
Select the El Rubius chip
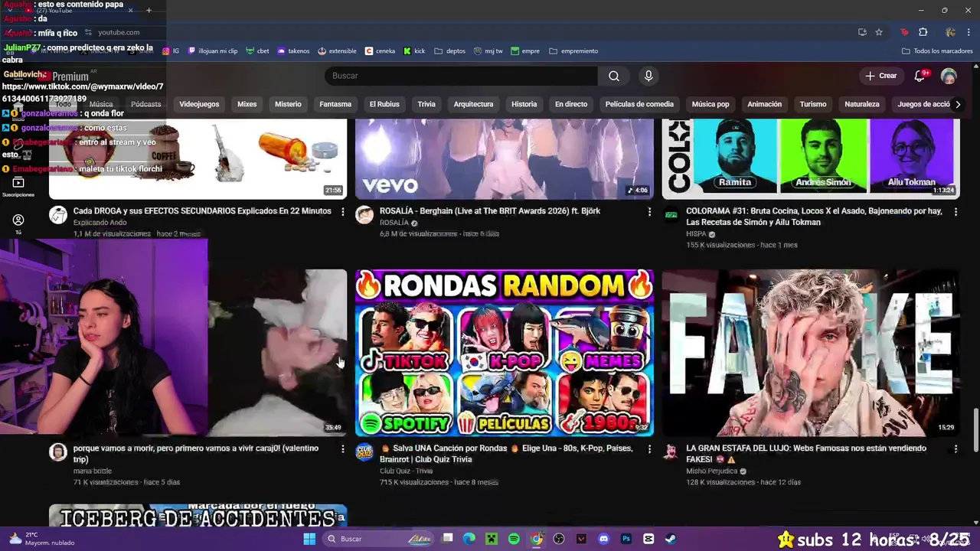tap(384, 104)
